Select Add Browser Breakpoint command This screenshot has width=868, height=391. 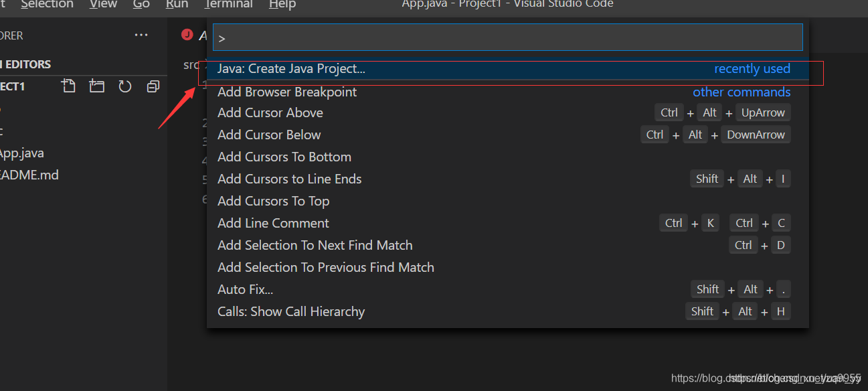508,92
